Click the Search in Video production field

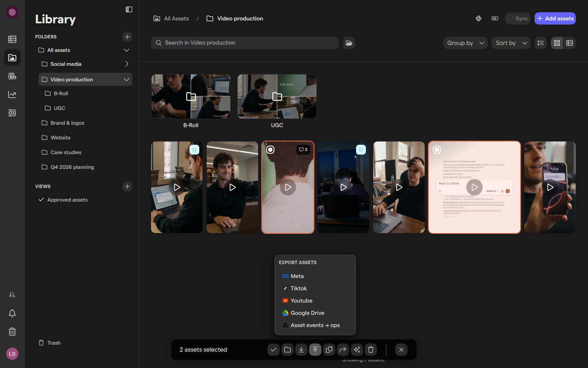tap(245, 43)
